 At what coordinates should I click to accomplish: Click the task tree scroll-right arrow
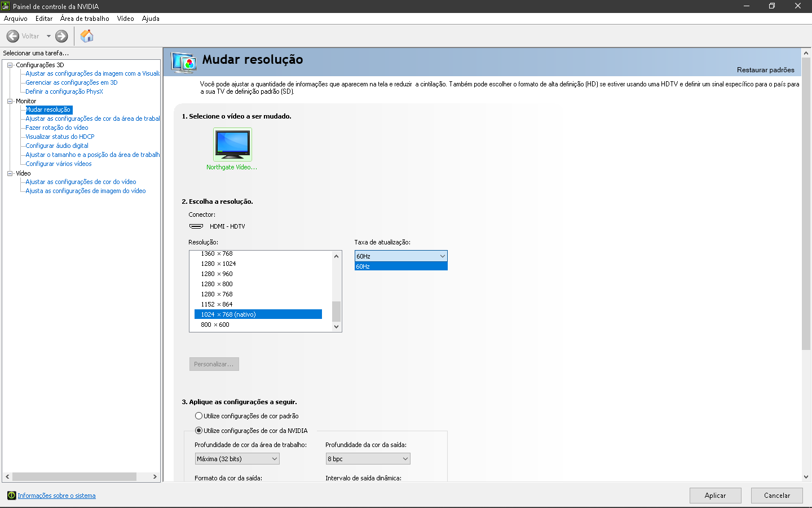click(x=155, y=477)
